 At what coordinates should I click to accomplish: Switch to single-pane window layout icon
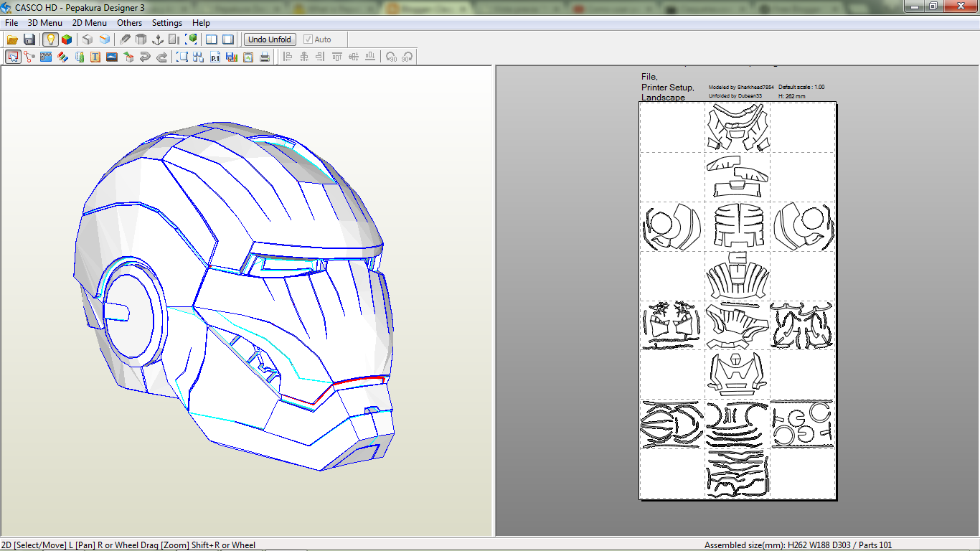tap(228, 39)
